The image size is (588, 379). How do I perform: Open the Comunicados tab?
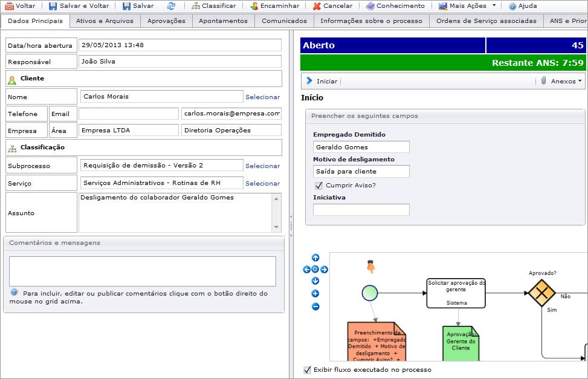click(284, 21)
